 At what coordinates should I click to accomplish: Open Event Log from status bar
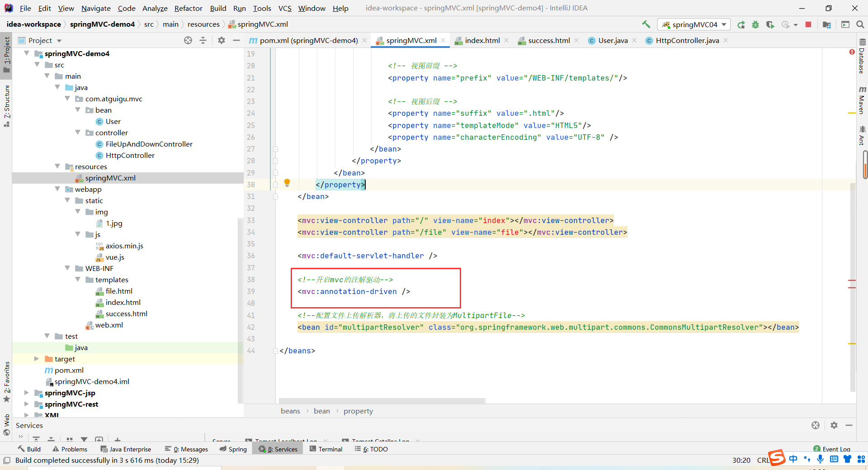832,449
